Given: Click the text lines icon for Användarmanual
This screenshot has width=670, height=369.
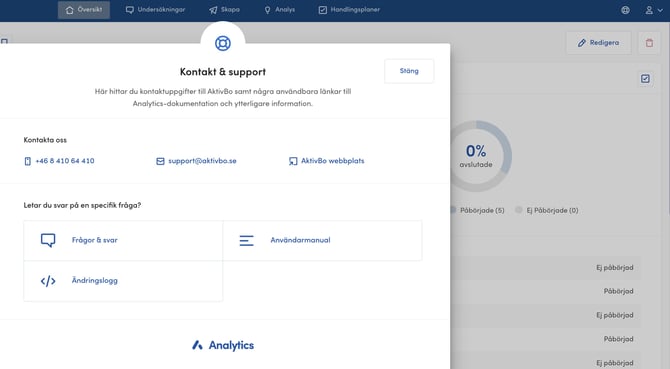Looking at the screenshot, I should tap(247, 240).
